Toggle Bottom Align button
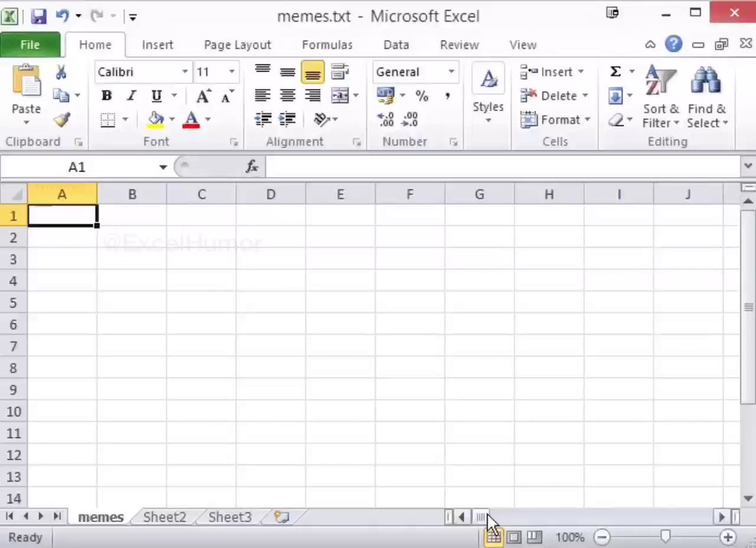 312,72
